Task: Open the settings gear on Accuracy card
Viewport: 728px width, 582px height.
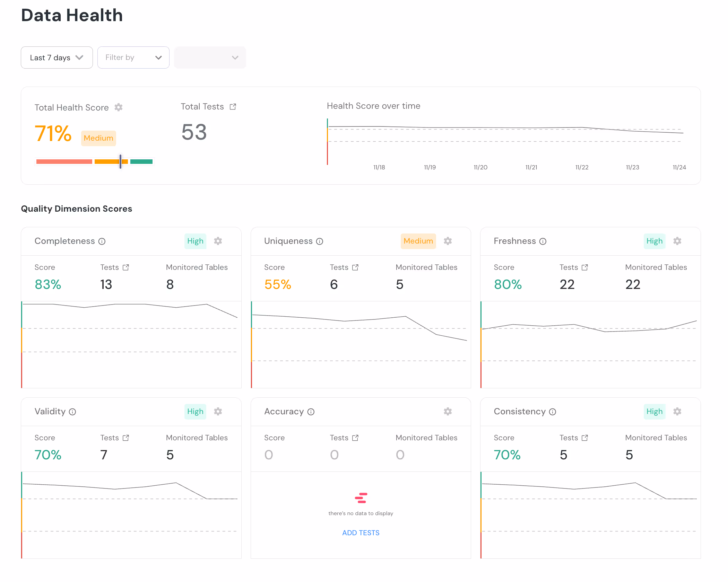Action: (448, 412)
